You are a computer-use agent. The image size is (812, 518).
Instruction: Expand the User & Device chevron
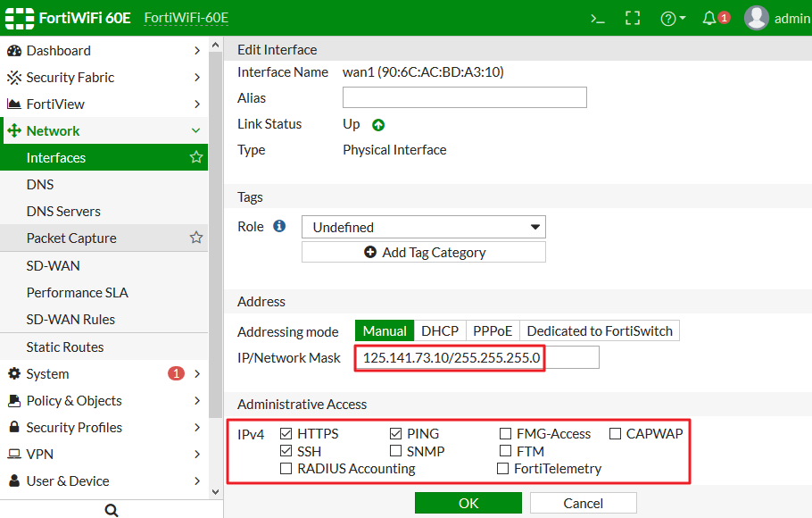(197, 480)
